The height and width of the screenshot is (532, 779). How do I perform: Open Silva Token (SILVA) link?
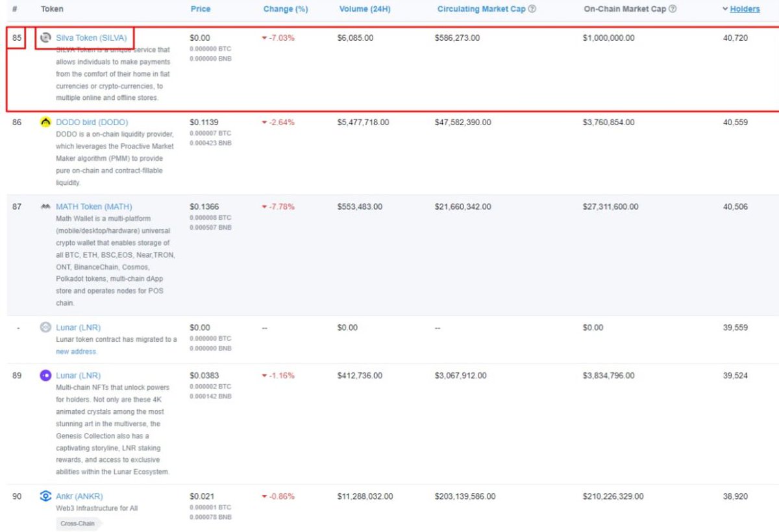click(92, 38)
